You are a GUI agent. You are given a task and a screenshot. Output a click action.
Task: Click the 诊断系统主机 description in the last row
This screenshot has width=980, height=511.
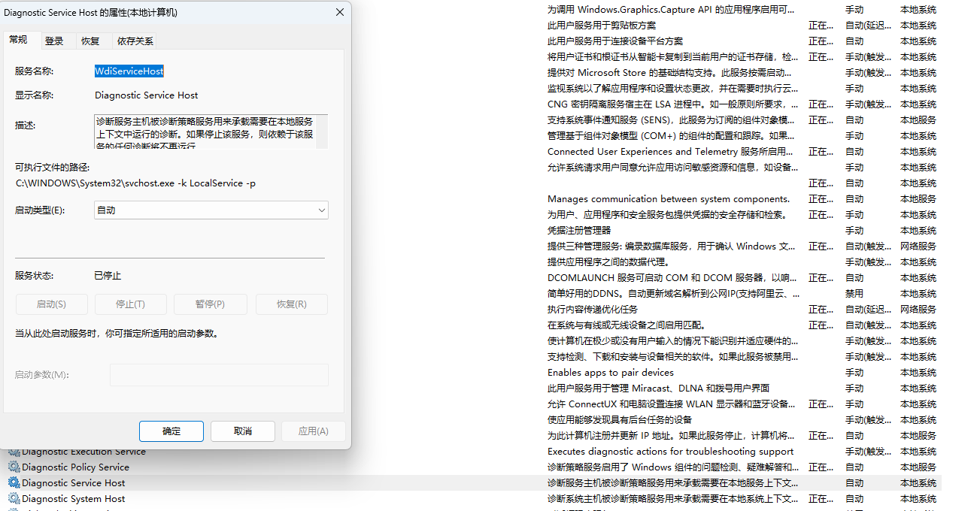(x=672, y=499)
